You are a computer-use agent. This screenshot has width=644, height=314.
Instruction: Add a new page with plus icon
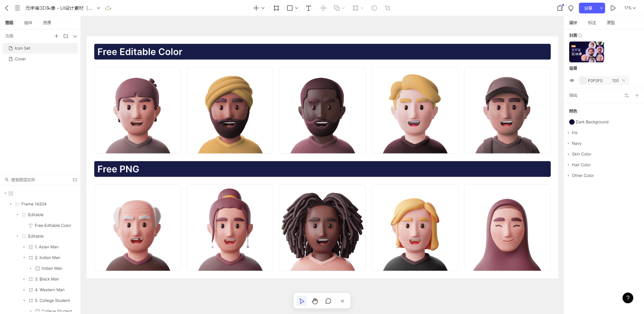coord(56,36)
